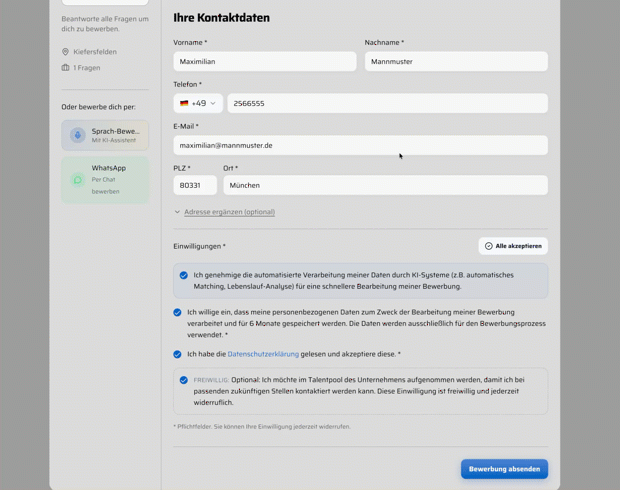This screenshot has width=620, height=490.
Task: Open the Datenschutzerklärung link
Action: tap(263, 354)
